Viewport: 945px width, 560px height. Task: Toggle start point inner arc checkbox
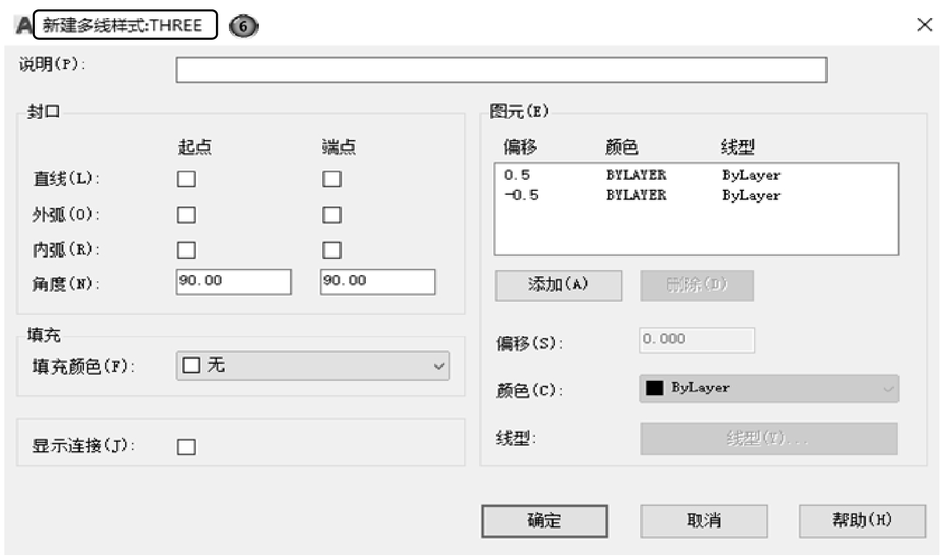click(186, 250)
